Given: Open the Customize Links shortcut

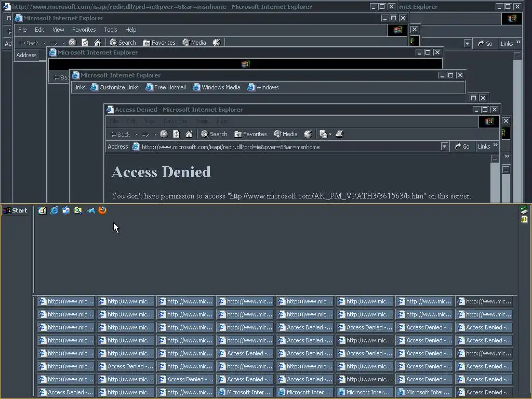Looking at the screenshot, I should click(x=114, y=87).
